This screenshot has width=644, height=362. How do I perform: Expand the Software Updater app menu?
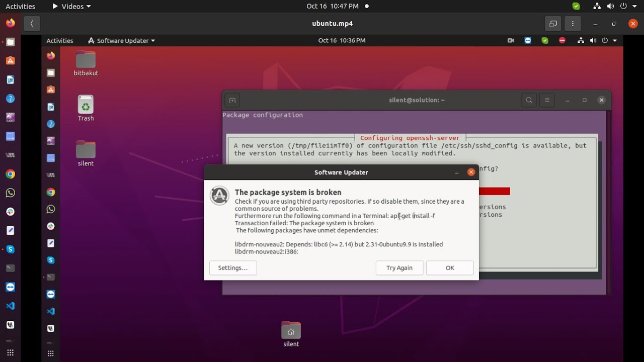pos(121,41)
